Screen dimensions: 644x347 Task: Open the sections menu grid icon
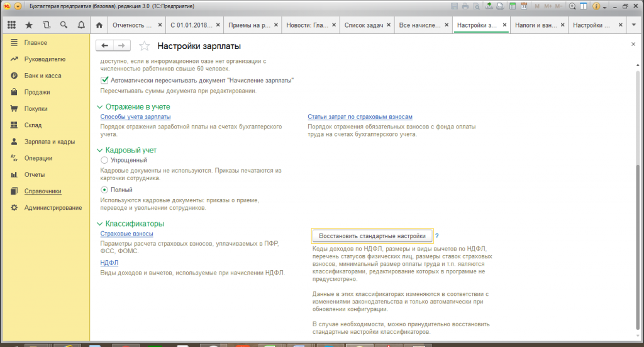[x=11, y=25]
